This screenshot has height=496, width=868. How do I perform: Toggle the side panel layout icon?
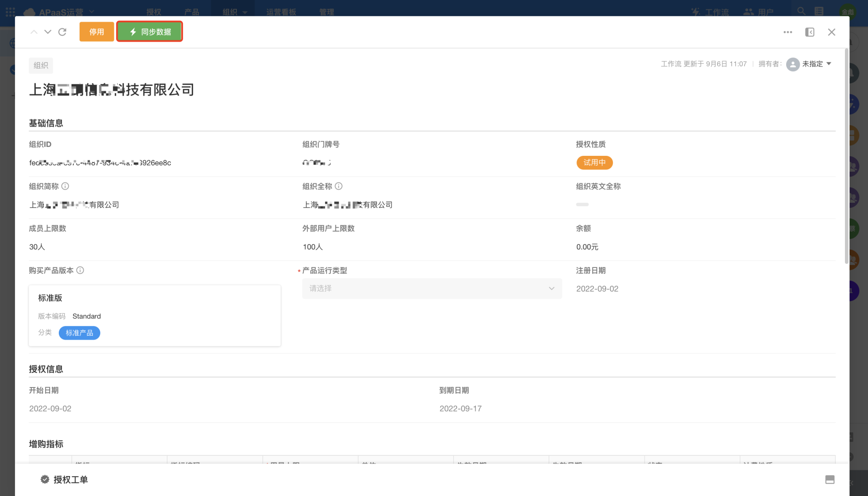tap(810, 32)
